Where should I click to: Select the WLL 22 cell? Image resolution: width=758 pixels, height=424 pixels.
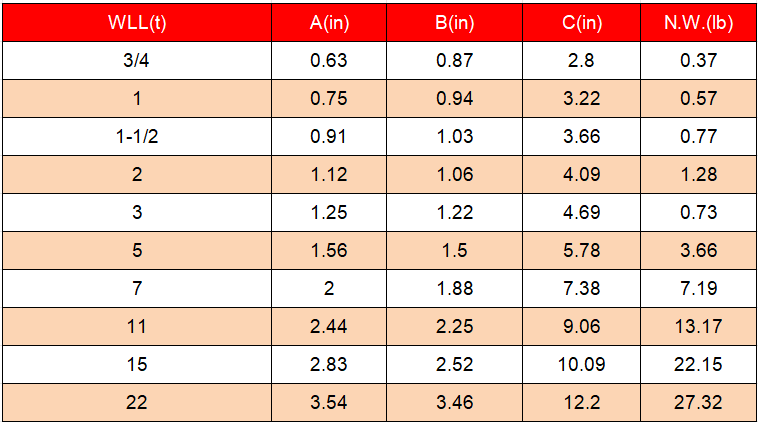pos(137,402)
